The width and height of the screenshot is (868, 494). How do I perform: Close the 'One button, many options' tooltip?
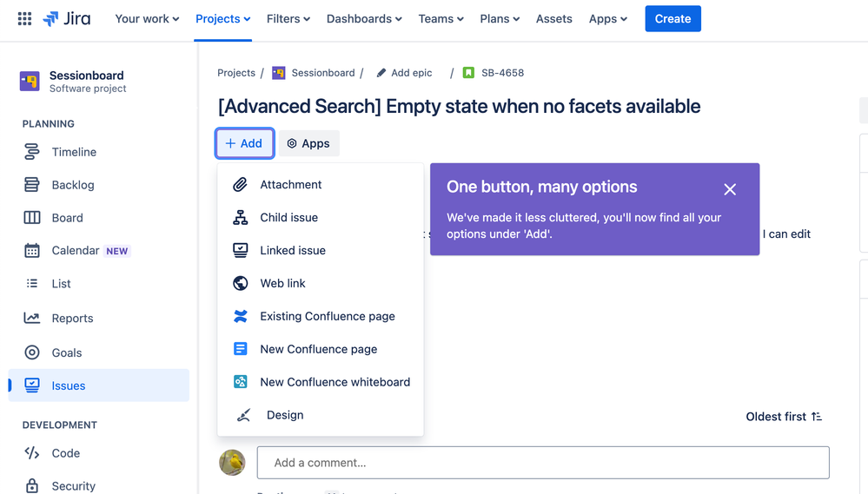point(730,189)
